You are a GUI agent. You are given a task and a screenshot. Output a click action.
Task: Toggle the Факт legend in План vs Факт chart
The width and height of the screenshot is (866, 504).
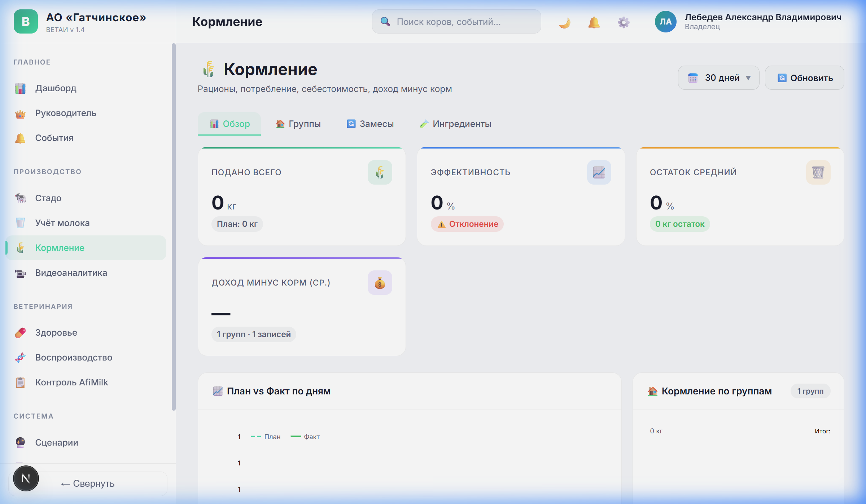point(305,436)
